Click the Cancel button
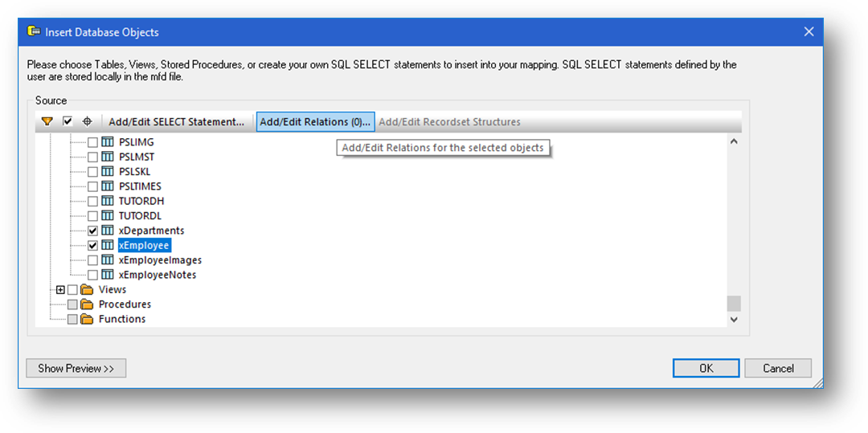 pyautogui.click(x=778, y=368)
